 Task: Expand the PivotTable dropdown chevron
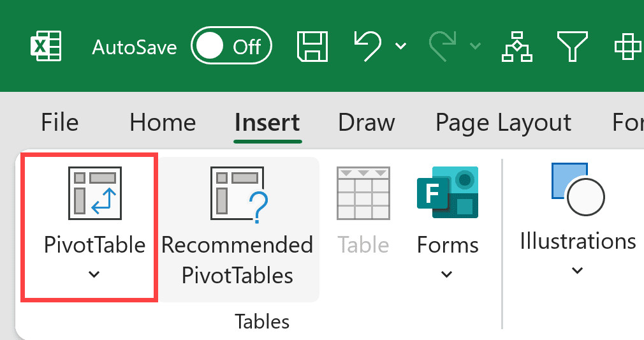[94, 274]
